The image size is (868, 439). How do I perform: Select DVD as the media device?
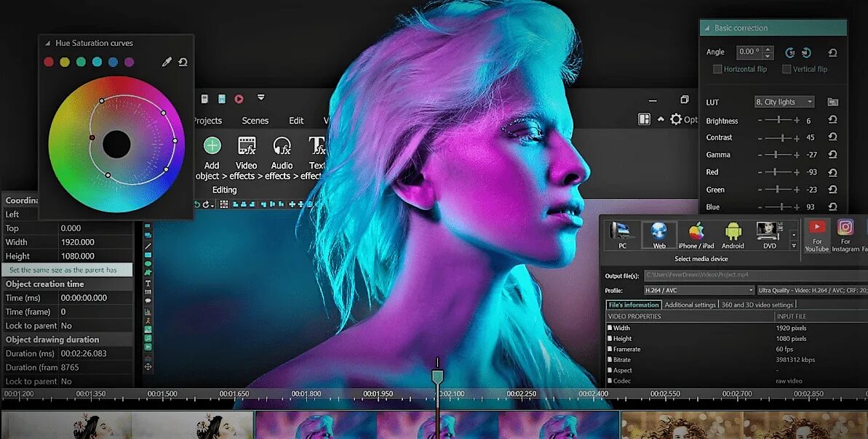770,235
